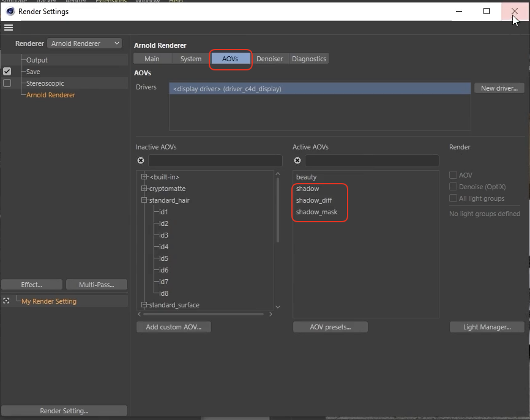Expand the cryptomatte AOV group
530x420 pixels.
144,189
